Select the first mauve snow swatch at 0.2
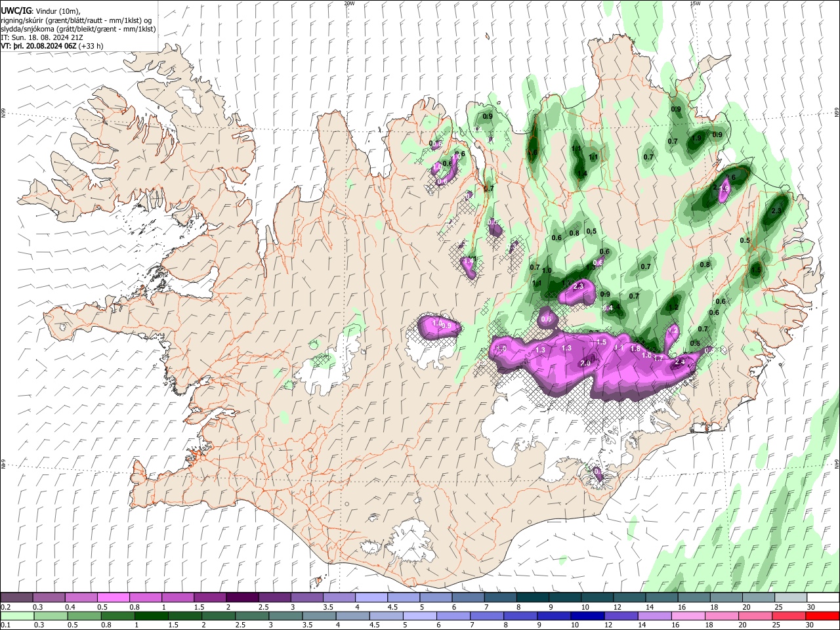This screenshot has height=630, width=840. tap(16, 597)
